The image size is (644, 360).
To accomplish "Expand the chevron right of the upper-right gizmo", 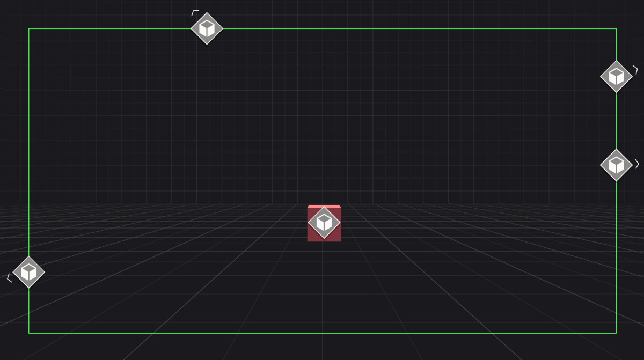I will tap(636, 70).
